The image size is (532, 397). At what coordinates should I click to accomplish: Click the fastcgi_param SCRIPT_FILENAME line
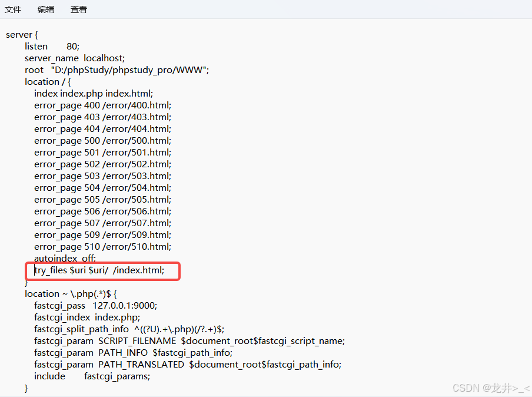click(189, 341)
